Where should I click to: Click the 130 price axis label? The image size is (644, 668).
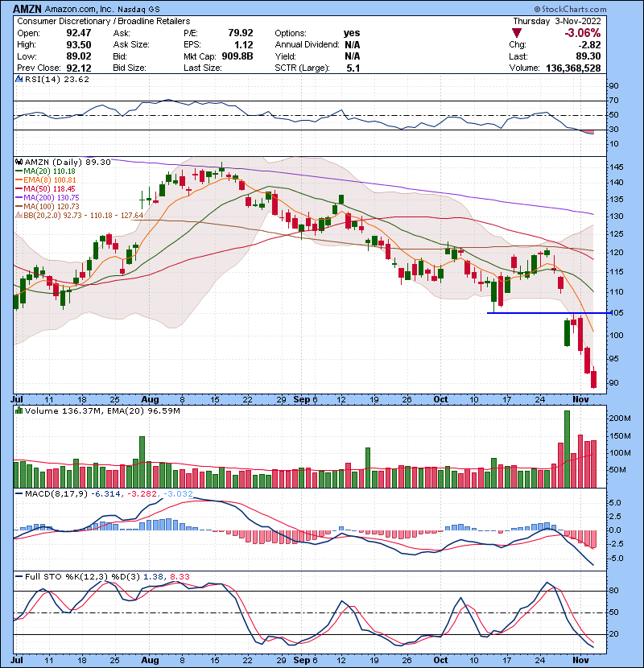point(617,216)
